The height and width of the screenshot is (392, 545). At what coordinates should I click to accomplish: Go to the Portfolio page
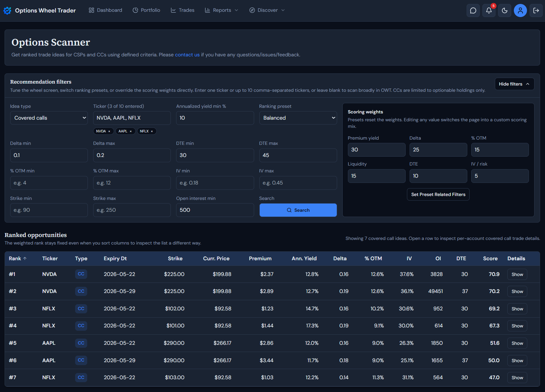146,10
